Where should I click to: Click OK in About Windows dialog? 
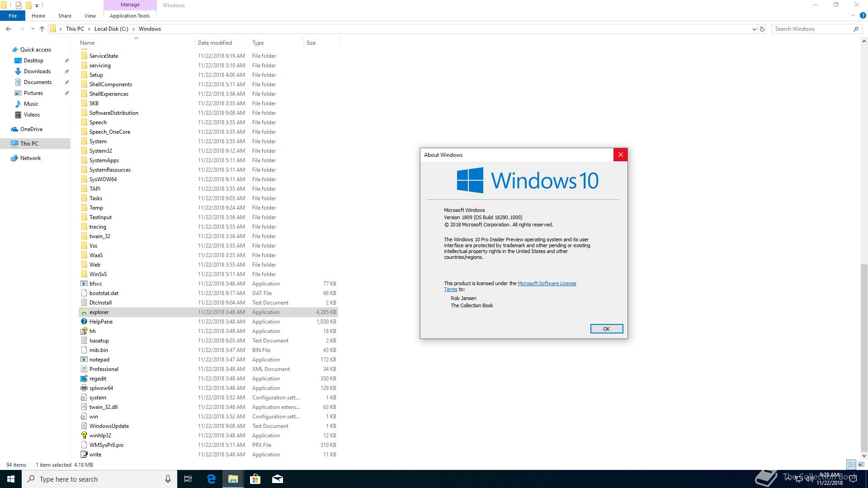pyautogui.click(x=606, y=329)
